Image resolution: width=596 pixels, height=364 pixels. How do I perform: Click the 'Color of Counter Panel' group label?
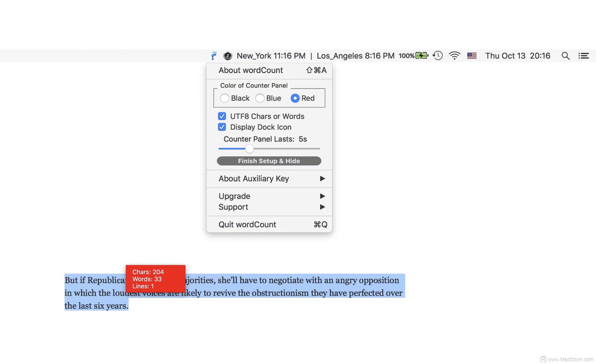(254, 86)
